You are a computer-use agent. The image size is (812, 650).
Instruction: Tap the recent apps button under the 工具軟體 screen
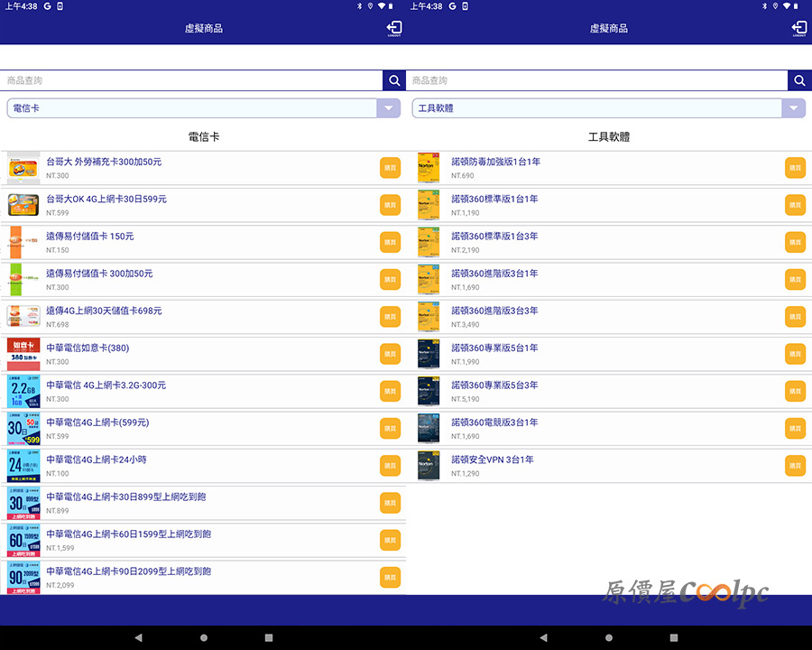coord(674,637)
